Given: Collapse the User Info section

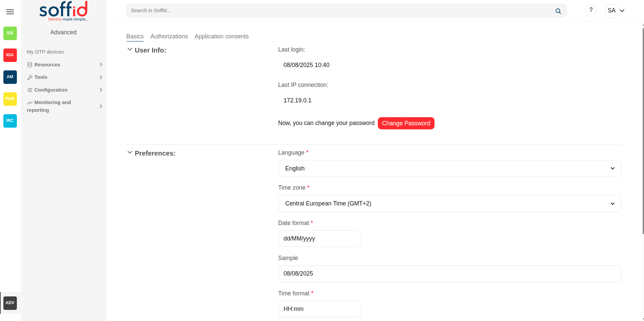Looking at the screenshot, I should click(130, 50).
